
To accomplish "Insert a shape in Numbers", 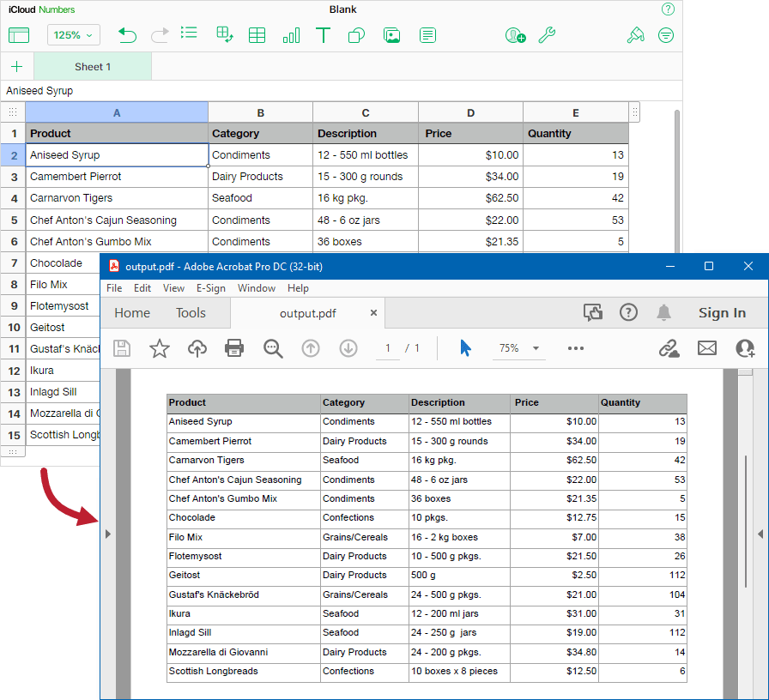I will point(356,35).
